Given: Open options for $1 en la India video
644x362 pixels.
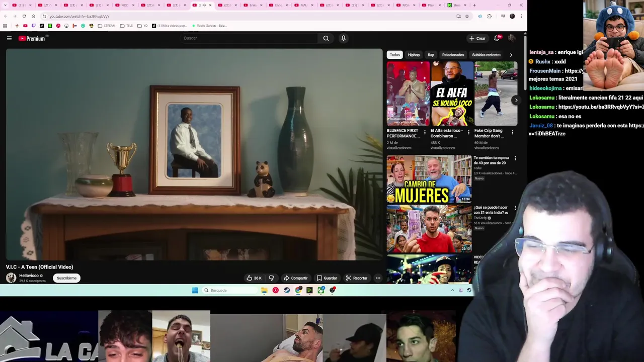Looking at the screenshot, I should coord(515,208).
